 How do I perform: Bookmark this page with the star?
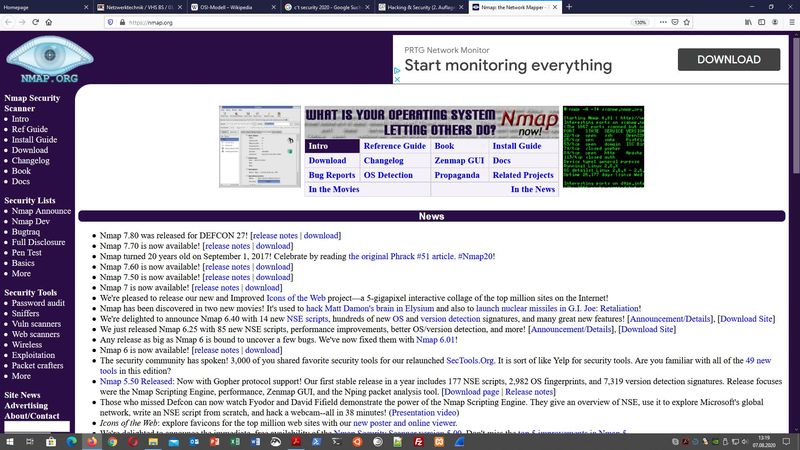(x=687, y=22)
